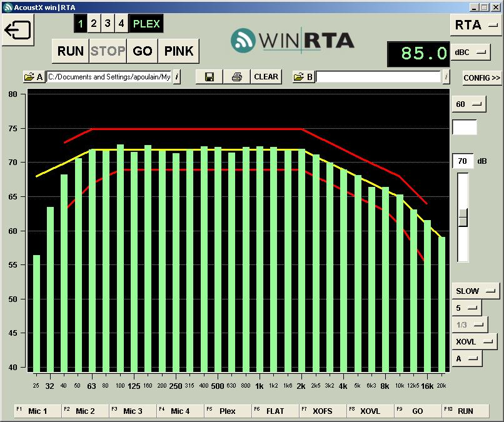Open the RTA mode dropdown
Image resolution: width=504 pixels, height=422 pixels.
pos(475,25)
